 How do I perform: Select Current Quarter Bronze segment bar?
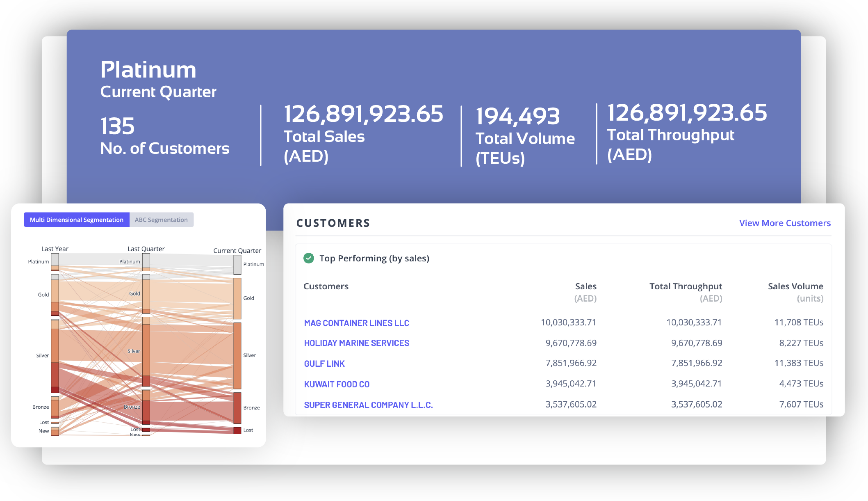pyautogui.click(x=237, y=408)
